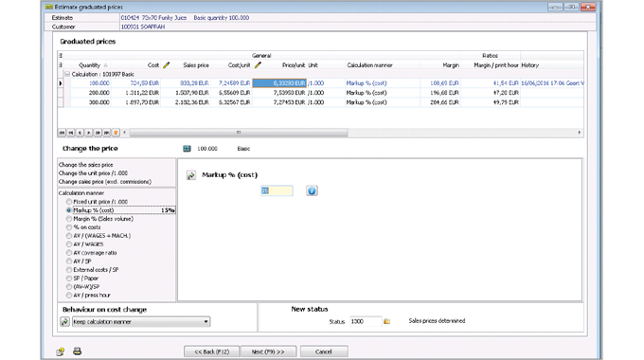Click the green arrow icon next to Markup % (cost) heading
The width and height of the screenshot is (644, 360).
click(191, 175)
